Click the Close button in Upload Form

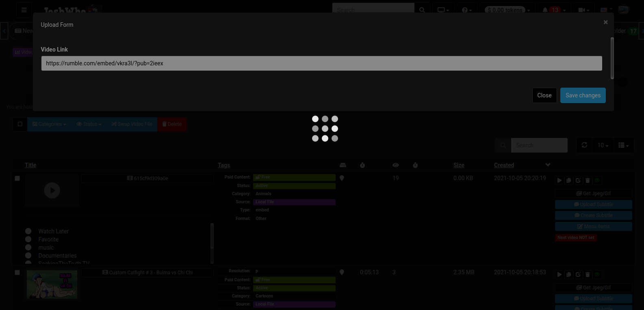[544, 95]
